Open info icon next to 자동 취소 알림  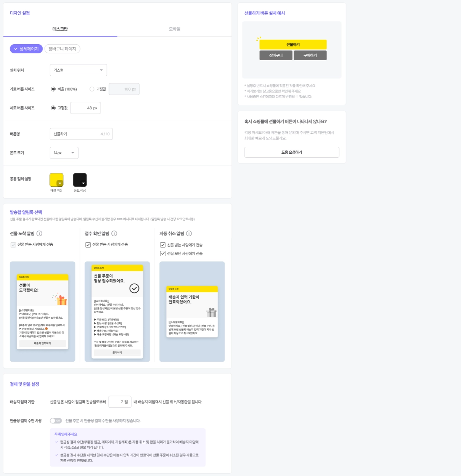189,234
